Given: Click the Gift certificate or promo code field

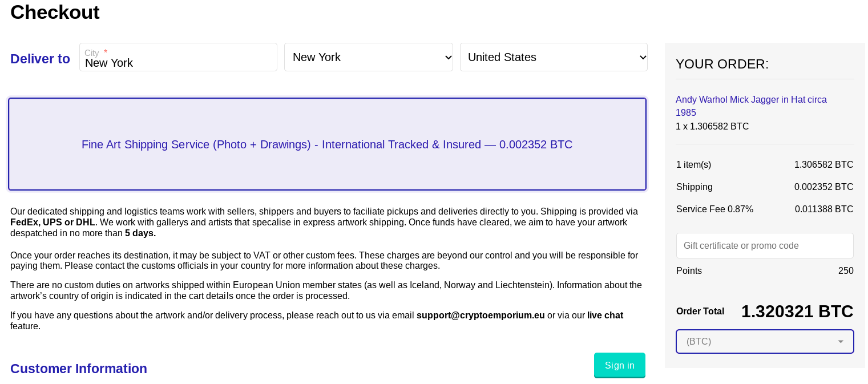Looking at the screenshot, I should click(764, 246).
